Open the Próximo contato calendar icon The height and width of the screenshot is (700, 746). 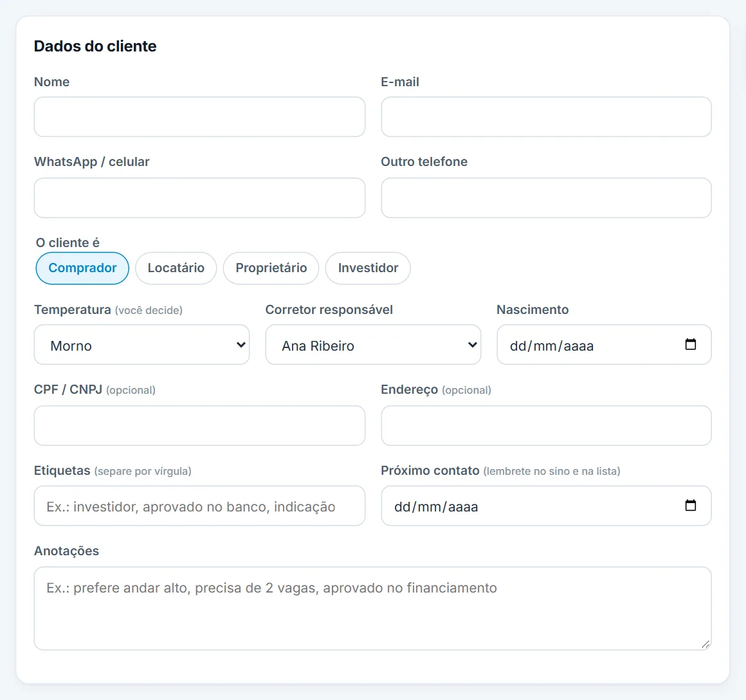(x=690, y=505)
